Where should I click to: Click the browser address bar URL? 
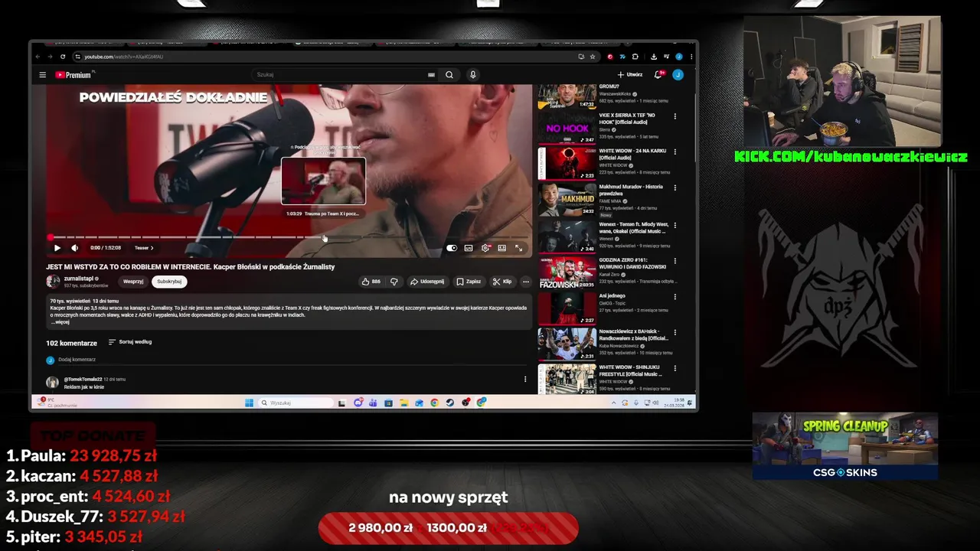(x=124, y=57)
